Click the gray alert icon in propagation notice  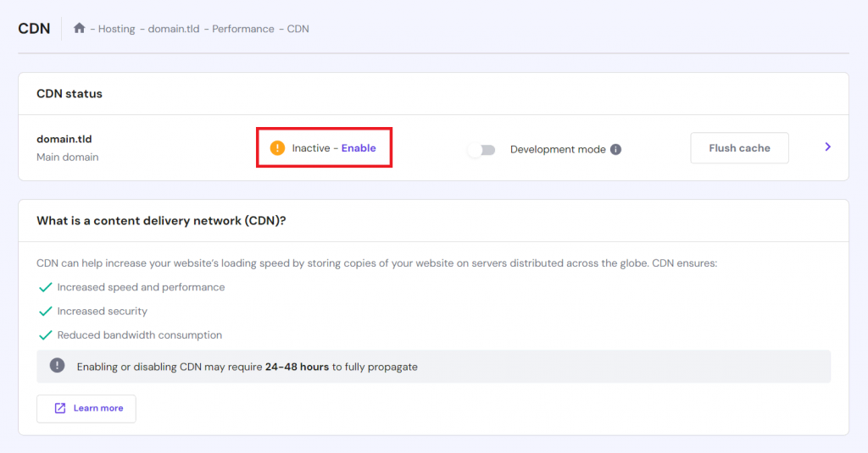(x=57, y=366)
